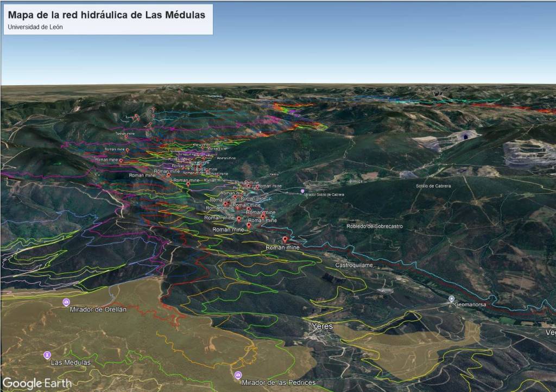Click the Castroquilame place label
Screen dimensions: 556x392
click(x=353, y=265)
